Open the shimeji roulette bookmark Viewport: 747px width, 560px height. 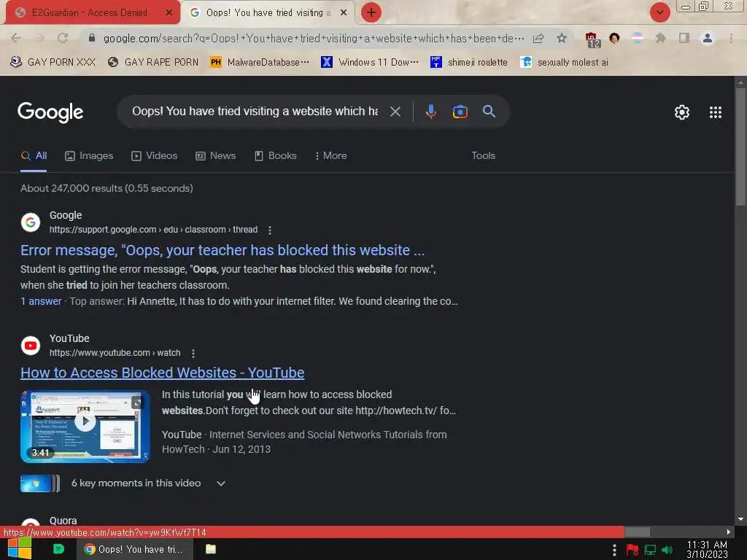pos(469,62)
